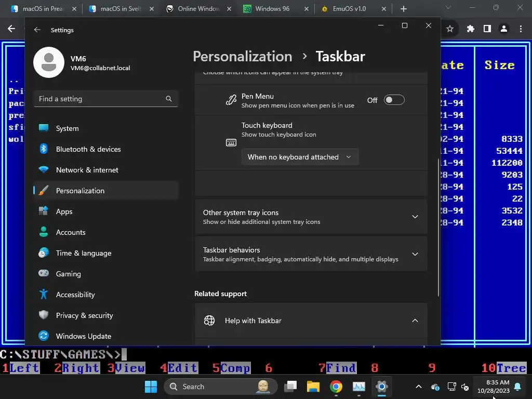
Task: Switch to the macOS in Preact browser tab
Action: [43, 9]
